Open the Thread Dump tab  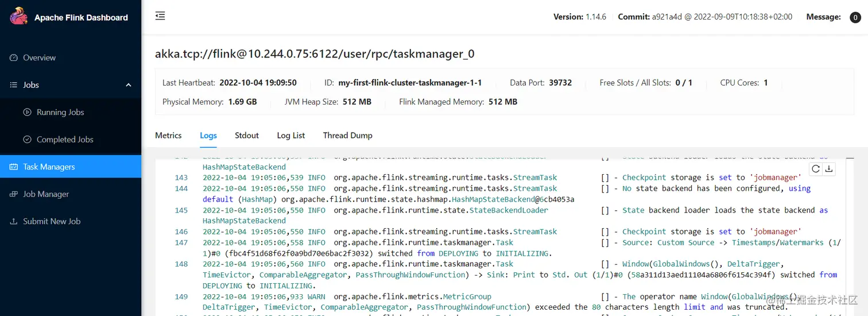tap(348, 136)
